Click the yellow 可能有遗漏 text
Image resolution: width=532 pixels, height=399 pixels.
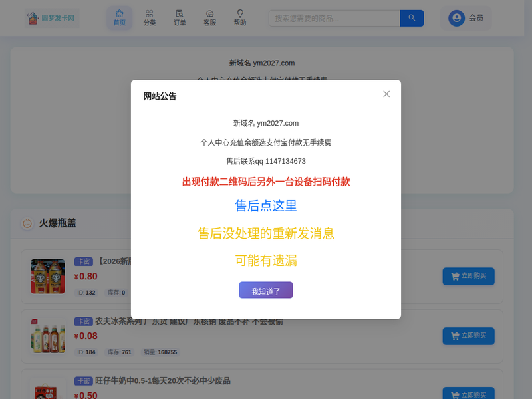(x=265, y=261)
